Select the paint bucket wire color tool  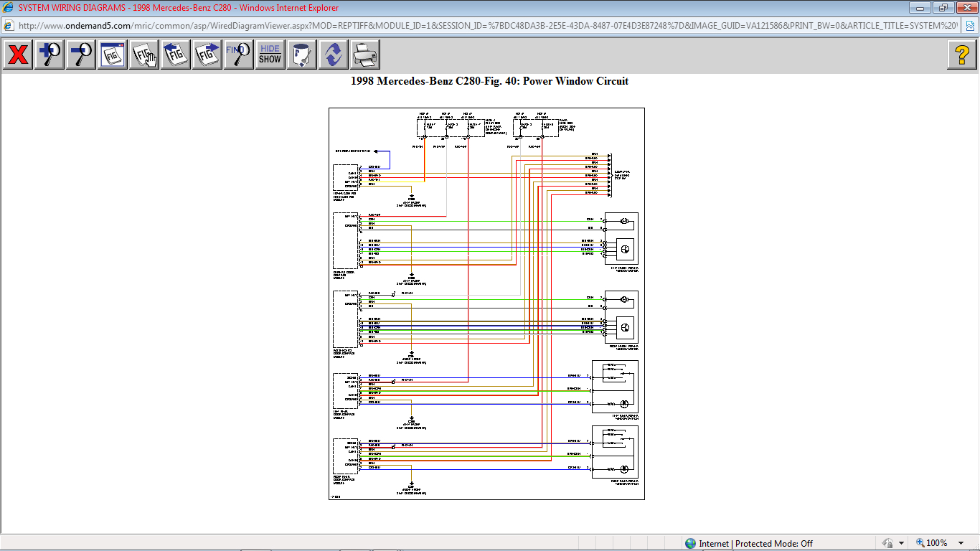pos(302,55)
